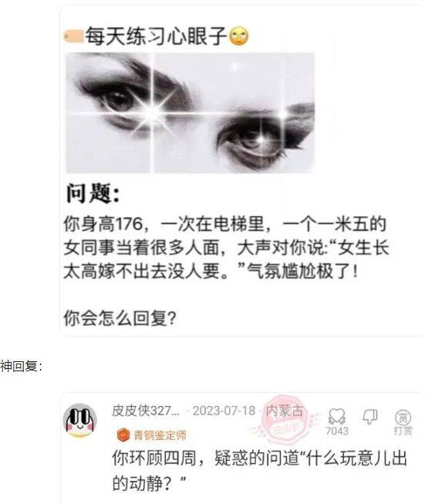The height and width of the screenshot is (504, 425).
Task: Open the sparkling eyes image
Action: pyautogui.click(x=190, y=113)
